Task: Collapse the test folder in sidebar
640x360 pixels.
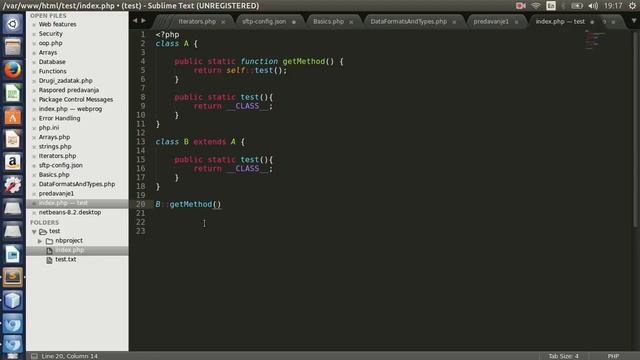Action: pos(34,231)
